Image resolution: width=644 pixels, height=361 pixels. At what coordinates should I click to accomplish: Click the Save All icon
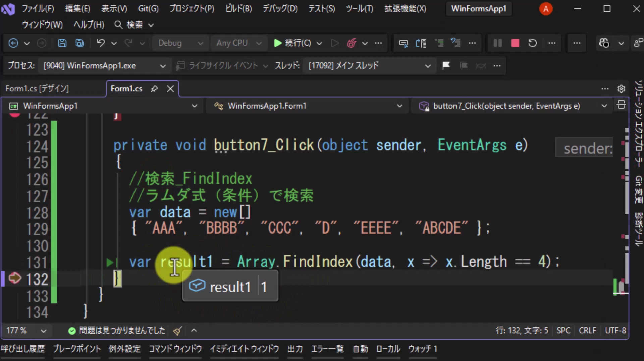coord(80,43)
